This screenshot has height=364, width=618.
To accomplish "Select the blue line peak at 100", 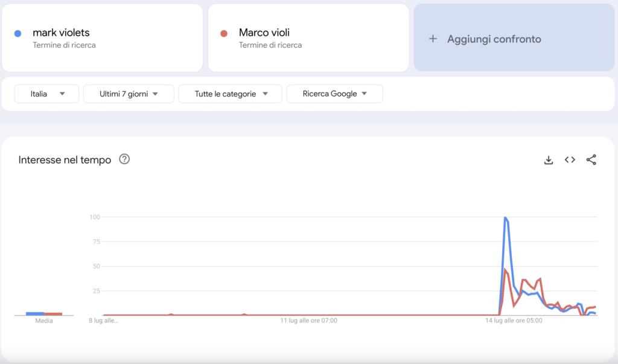I will pyautogui.click(x=505, y=217).
